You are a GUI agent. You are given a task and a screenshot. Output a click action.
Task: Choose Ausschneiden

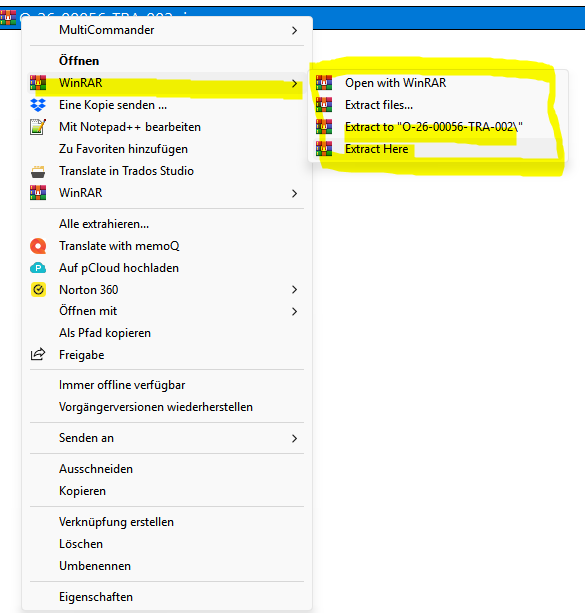coord(167,469)
